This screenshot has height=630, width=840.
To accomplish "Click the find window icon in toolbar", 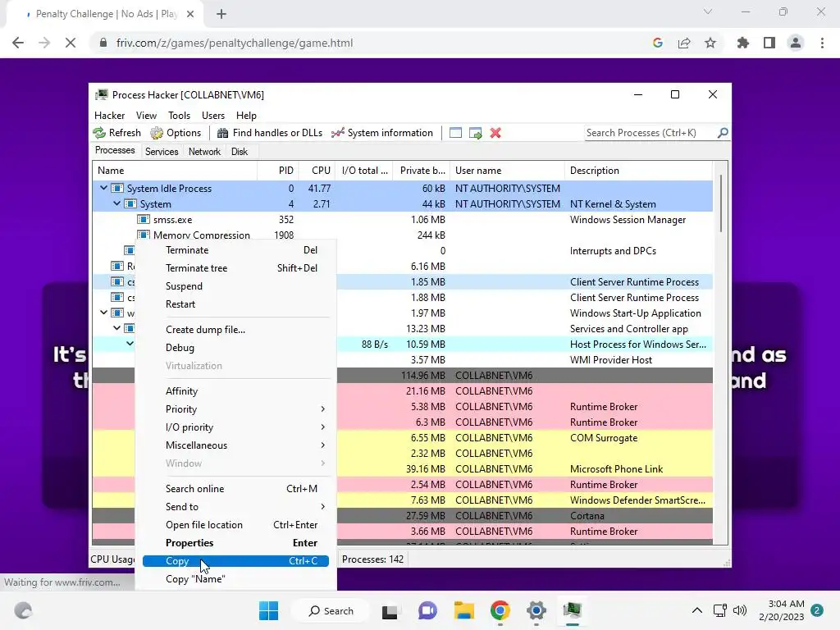I will point(455,133).
